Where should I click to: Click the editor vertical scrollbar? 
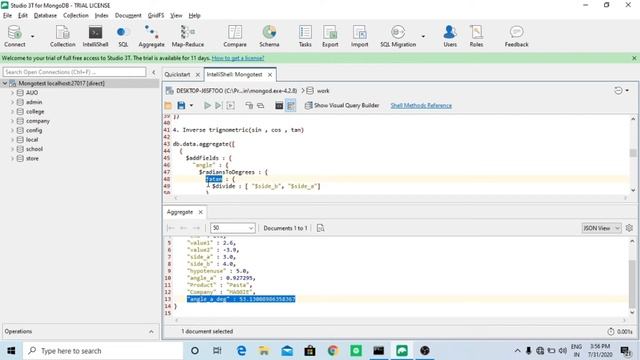pyautogui.click(x=633, y=154)
